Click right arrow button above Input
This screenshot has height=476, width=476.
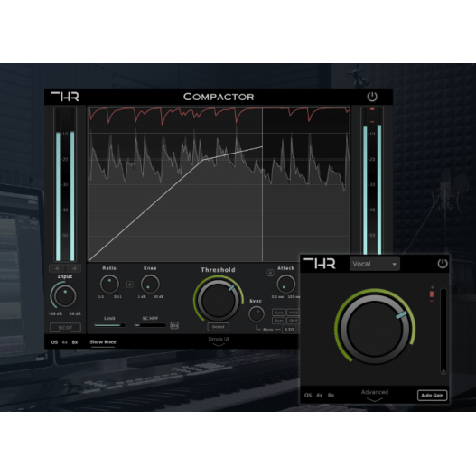74,268
